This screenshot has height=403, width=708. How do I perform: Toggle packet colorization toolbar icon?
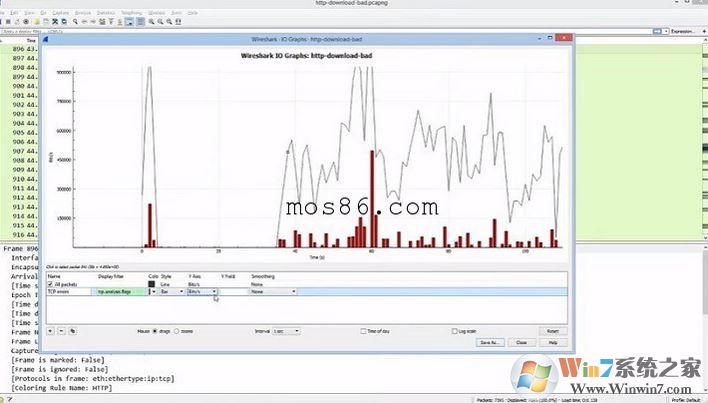140,22
